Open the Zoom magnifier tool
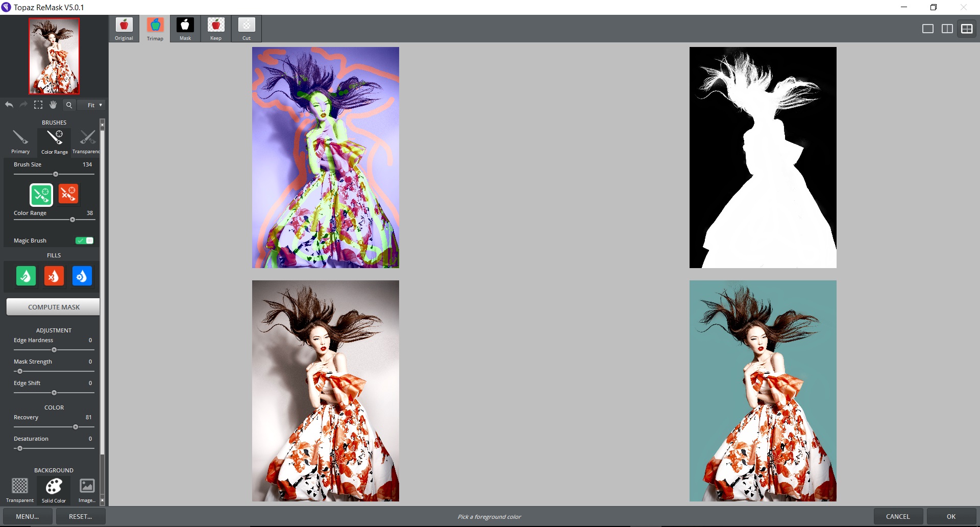The image size is (980, 527). 68,105
